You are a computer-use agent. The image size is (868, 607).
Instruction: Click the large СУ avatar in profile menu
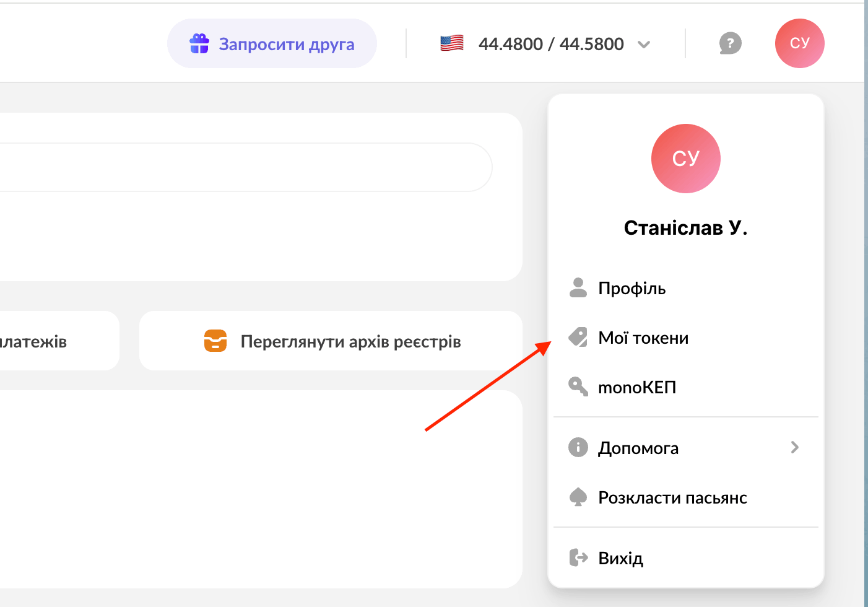[686, 159]
